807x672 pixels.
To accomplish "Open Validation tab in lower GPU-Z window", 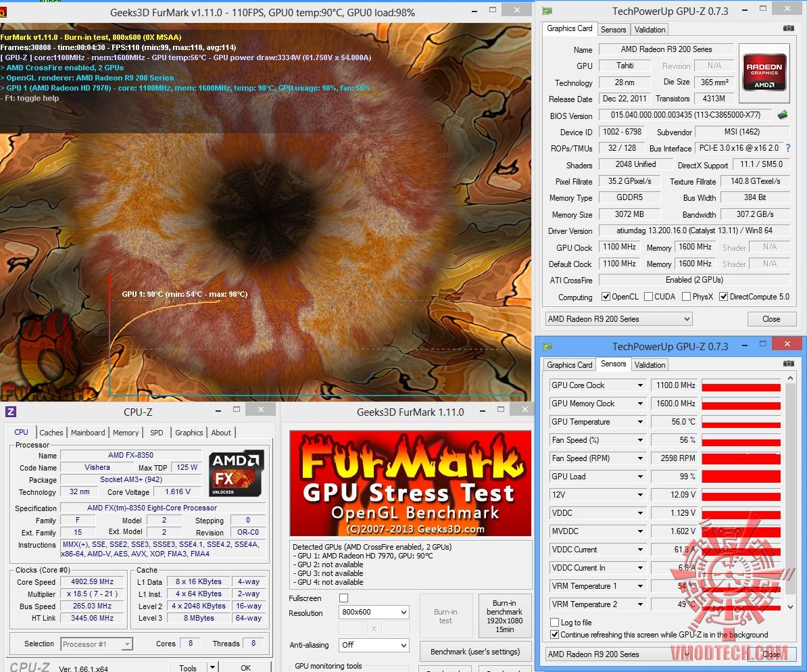I will tap(650, 364).
